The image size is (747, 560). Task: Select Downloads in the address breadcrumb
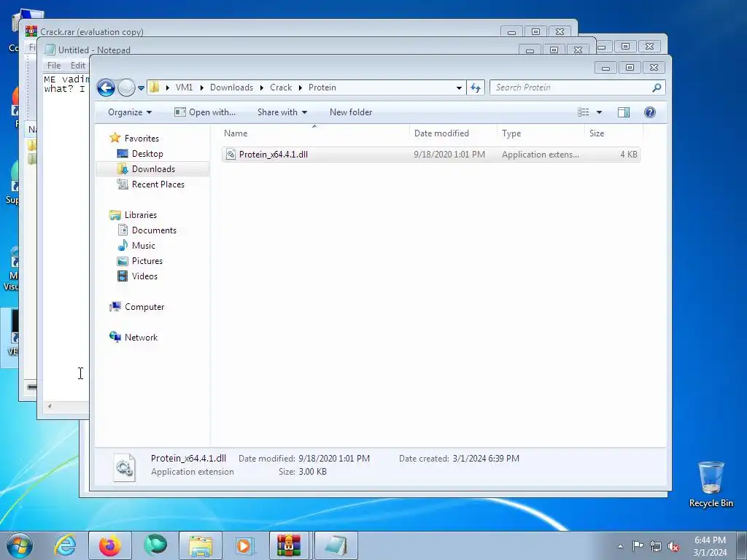click(231, 87)
